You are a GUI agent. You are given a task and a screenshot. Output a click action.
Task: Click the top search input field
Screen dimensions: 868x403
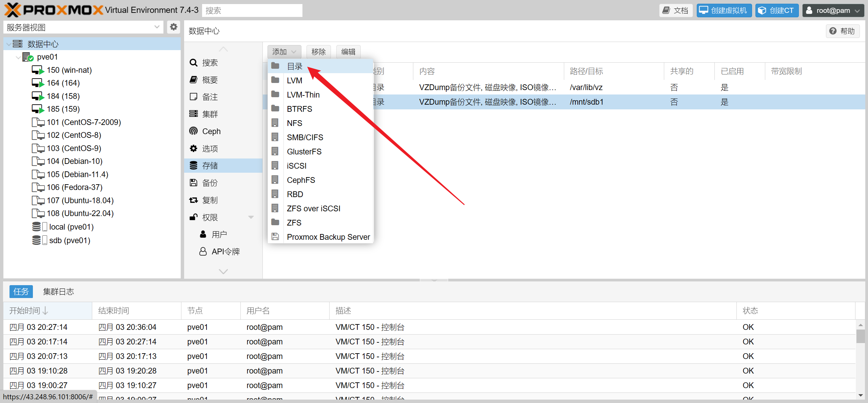pos(252,10)
